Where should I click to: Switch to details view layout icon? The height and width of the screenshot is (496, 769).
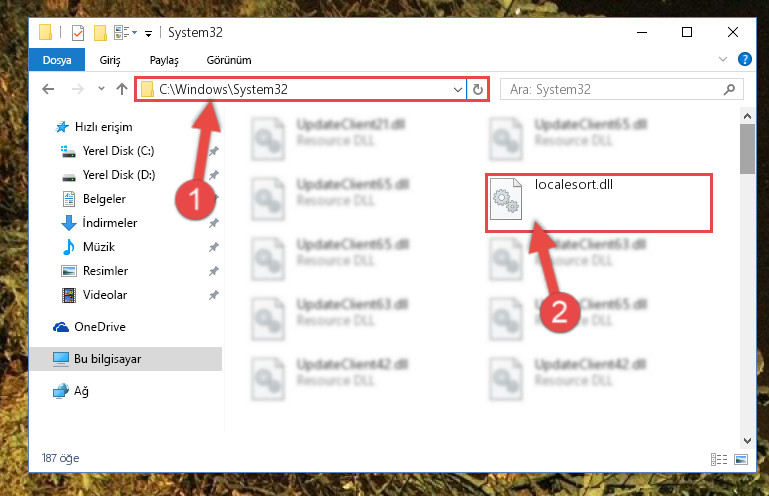[718, 459]
